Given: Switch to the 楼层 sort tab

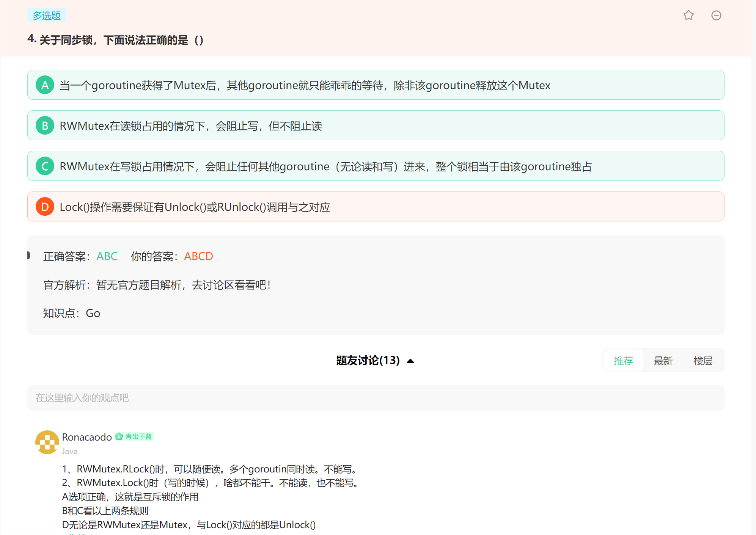Looking at the screenshot, I should pos(703,361).
